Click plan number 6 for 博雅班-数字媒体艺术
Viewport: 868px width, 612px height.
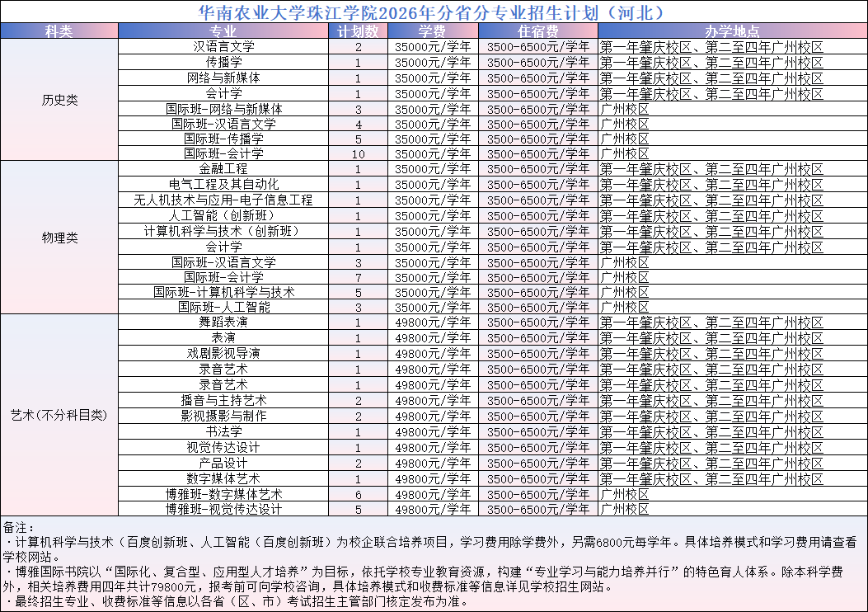[x=358, y=495]
